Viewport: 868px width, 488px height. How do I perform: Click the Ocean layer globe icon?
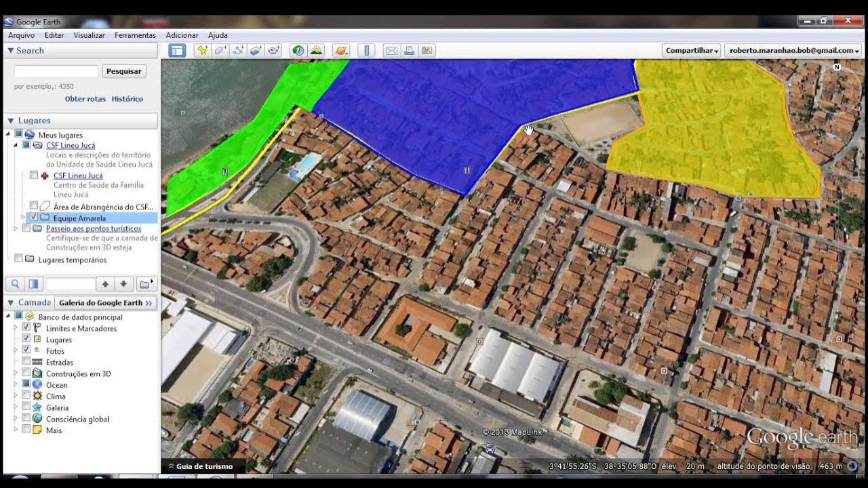coord(37,385)
